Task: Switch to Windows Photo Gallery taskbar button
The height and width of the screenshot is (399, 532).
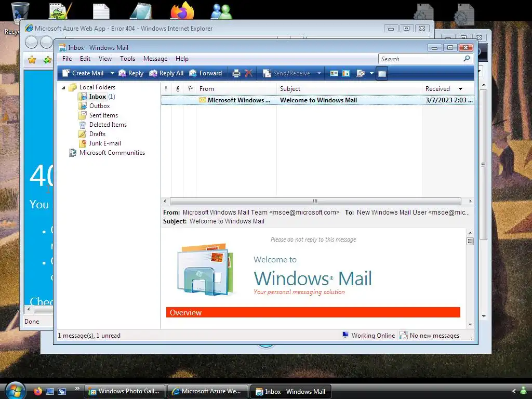Action: [125, 391]
